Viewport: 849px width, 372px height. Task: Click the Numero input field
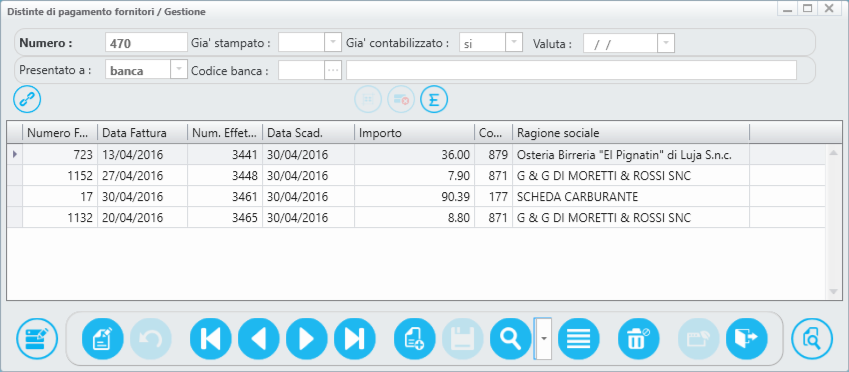tap(146, 43)
